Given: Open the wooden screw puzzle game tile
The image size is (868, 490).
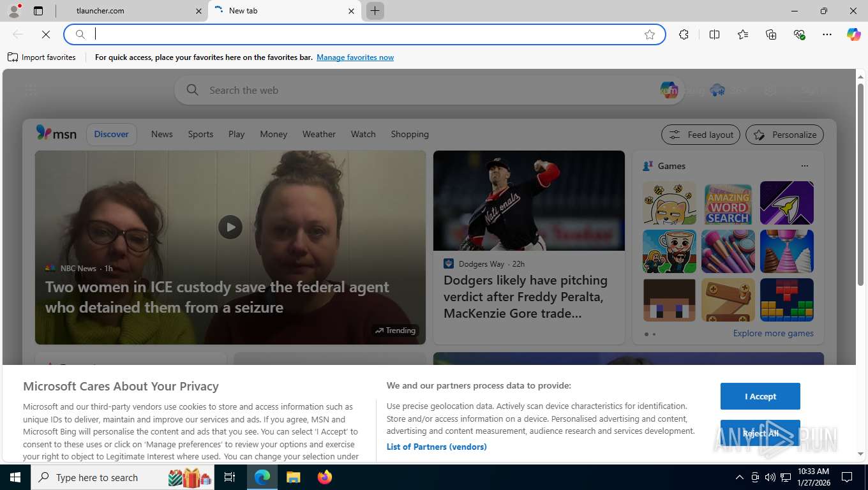Looking at the screenshot, I should (728, 300).
